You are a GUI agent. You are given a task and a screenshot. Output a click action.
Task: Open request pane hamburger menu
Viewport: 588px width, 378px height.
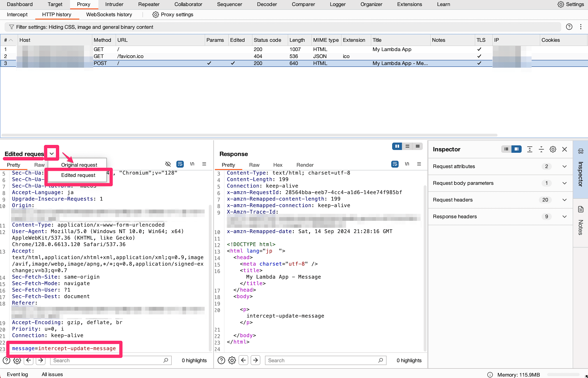[x=204, y=164]
